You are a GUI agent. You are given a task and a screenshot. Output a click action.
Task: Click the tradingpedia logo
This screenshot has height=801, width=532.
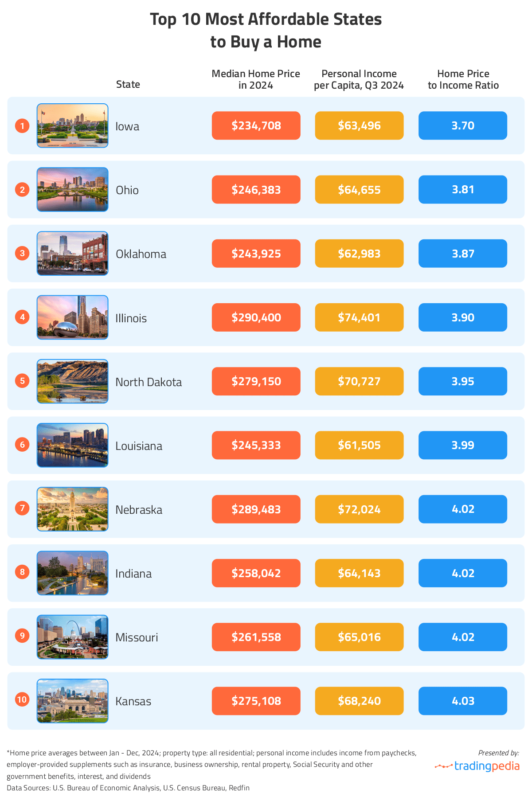pyautogui.click(x=477, y=766)
